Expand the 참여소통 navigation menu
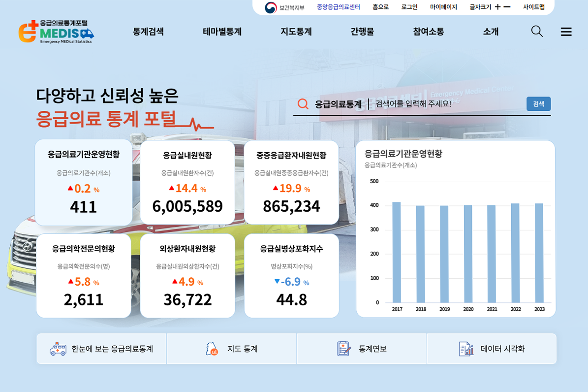This screenshot has width=588, height=392. (428, 32)
